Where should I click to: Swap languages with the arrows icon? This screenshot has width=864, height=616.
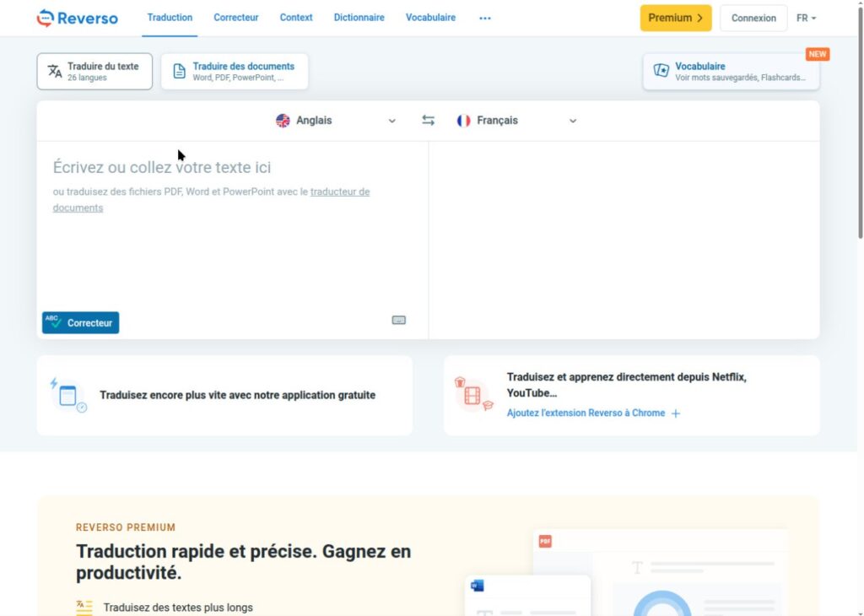[428, 120]
